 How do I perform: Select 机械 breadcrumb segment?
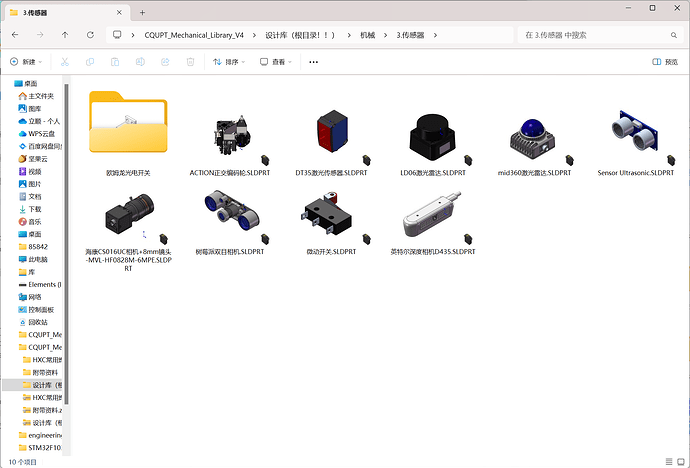point(367,35)
